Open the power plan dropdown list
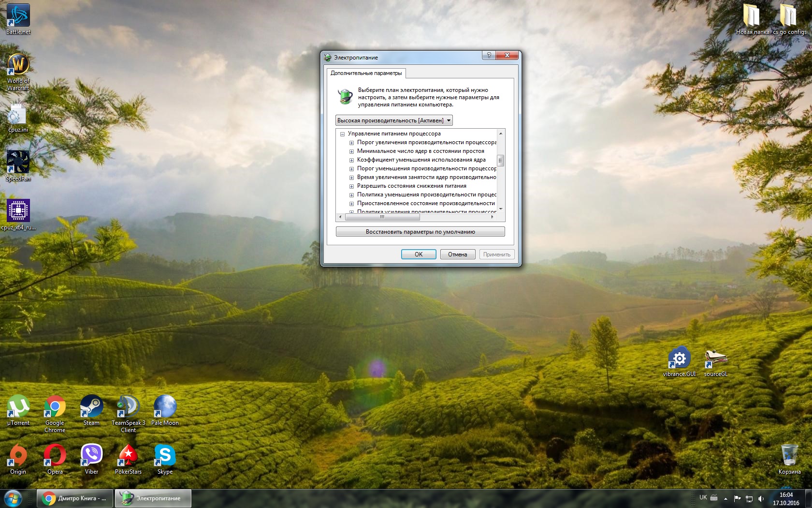The height and width of the screenshot is (508, 812). click(394, 120)
